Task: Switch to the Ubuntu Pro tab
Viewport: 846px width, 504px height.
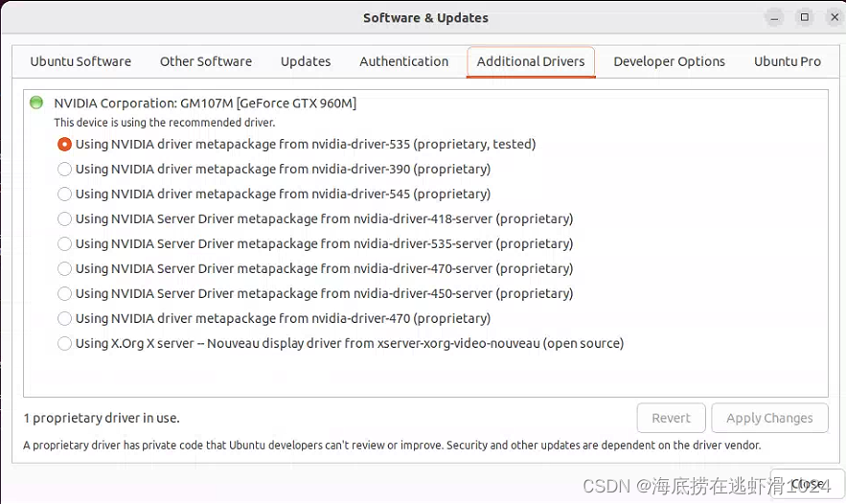Action: (x=788, y=61)
